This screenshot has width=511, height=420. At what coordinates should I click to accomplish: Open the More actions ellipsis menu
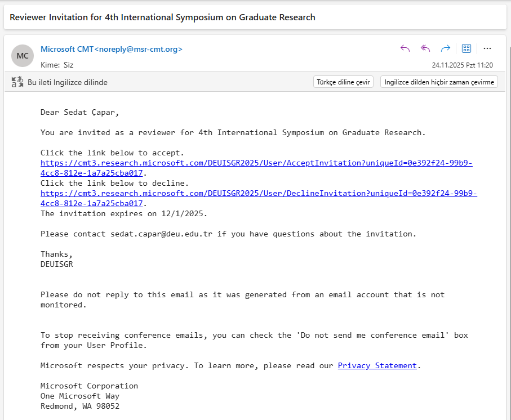(487, 48)
